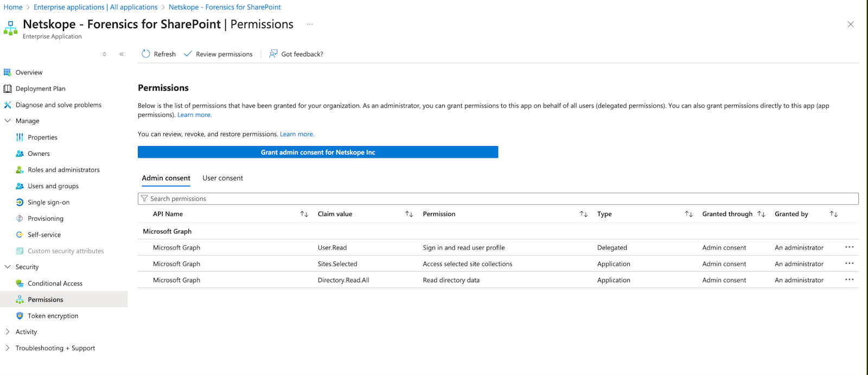Viewport: 868px width, 375px height.
Task: Click the Token encryption shield icon
Action: click(20, 315)
